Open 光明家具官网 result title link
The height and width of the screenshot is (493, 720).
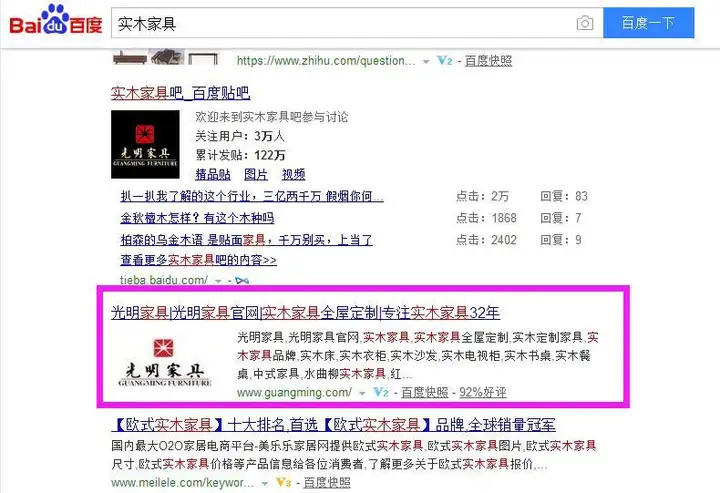tap(305, 313)
